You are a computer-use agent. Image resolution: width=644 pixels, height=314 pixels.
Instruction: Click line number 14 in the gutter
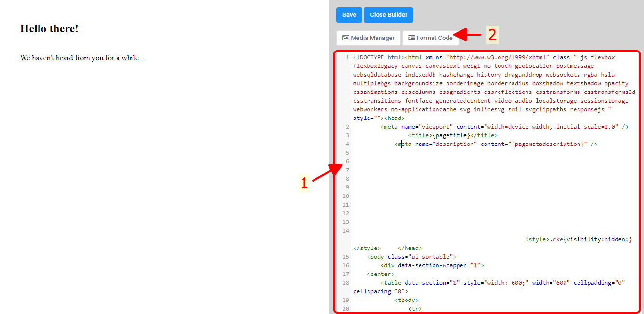(x=345, y=231)
